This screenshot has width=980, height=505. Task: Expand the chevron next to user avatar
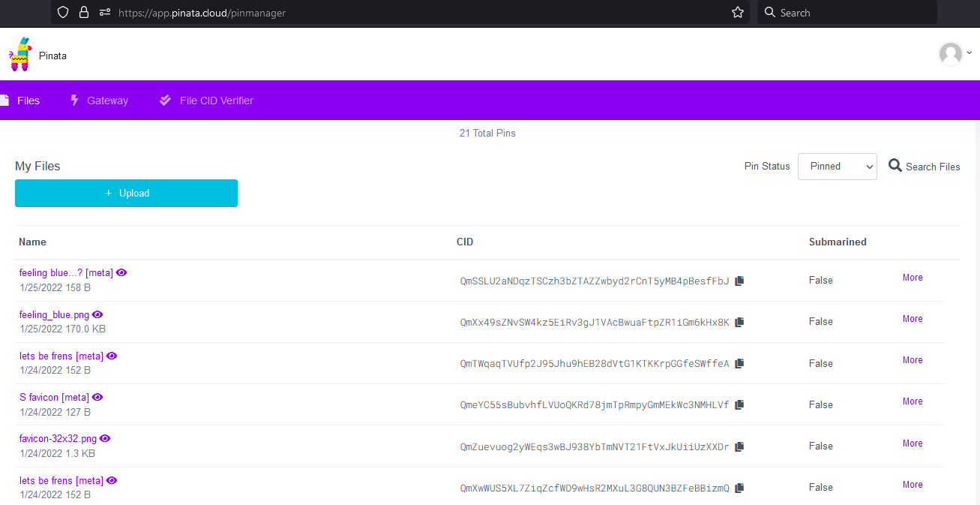[x=969, y=53]
